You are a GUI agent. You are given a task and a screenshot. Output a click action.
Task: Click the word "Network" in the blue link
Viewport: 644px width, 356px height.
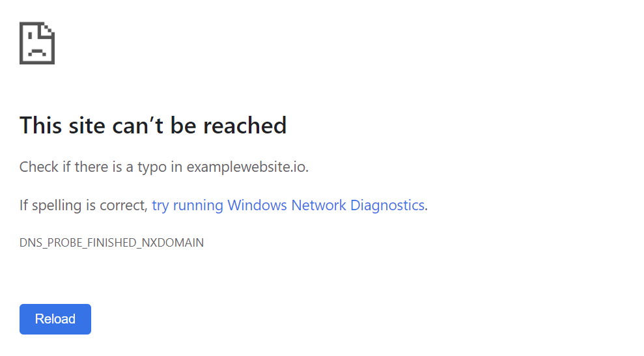click(318, 205)
